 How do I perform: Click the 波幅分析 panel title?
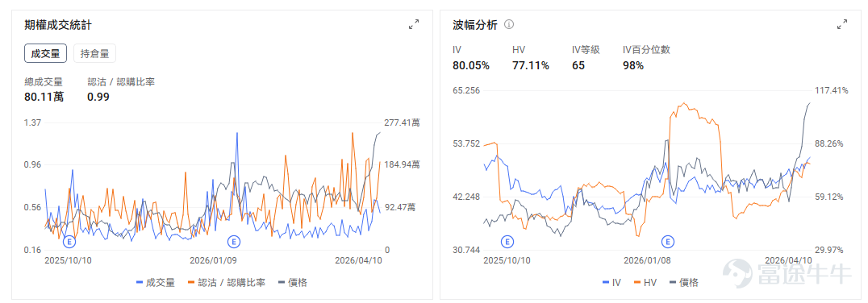click(475, 24)
